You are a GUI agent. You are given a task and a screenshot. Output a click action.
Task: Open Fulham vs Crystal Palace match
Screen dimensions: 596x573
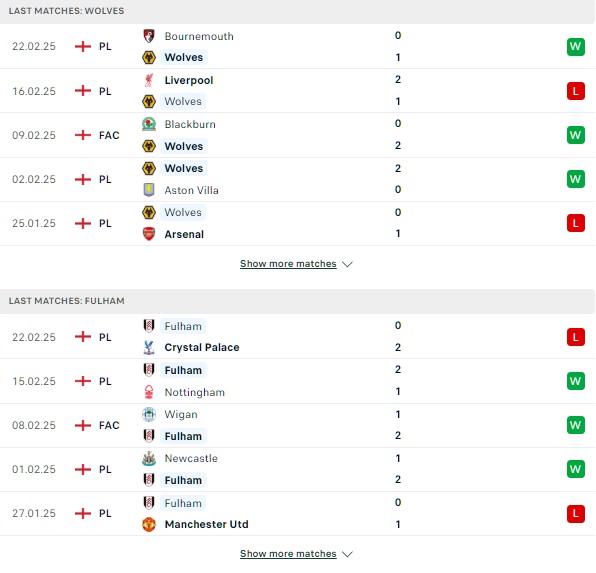tap(298, 336)
